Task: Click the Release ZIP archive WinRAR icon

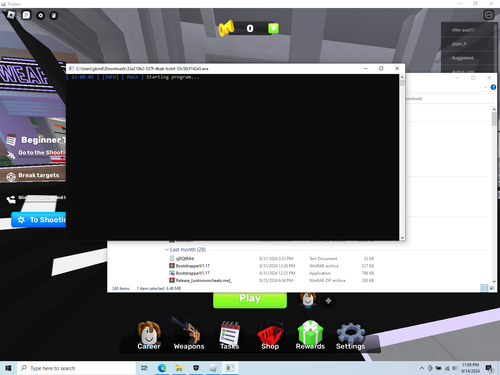Action: tap(172, 280)
